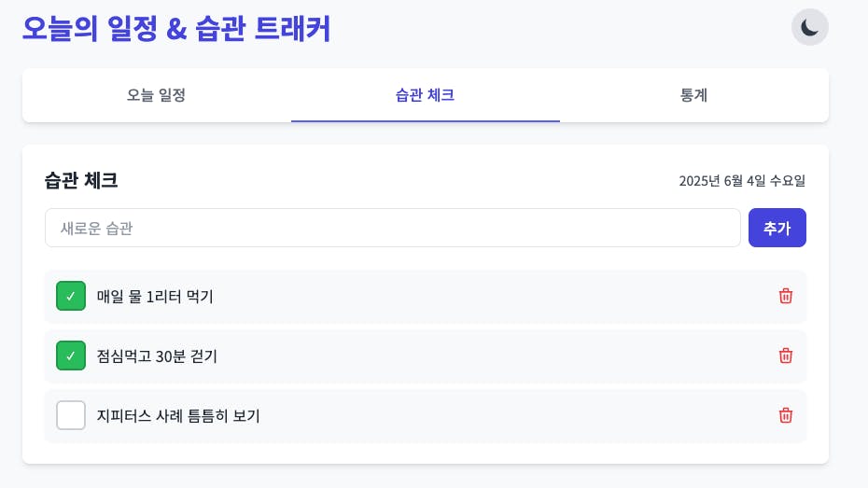Uncheck the 점심먹고 30분 걷기 checkbox
868x488 pixels.
click(x=71, y=356)
